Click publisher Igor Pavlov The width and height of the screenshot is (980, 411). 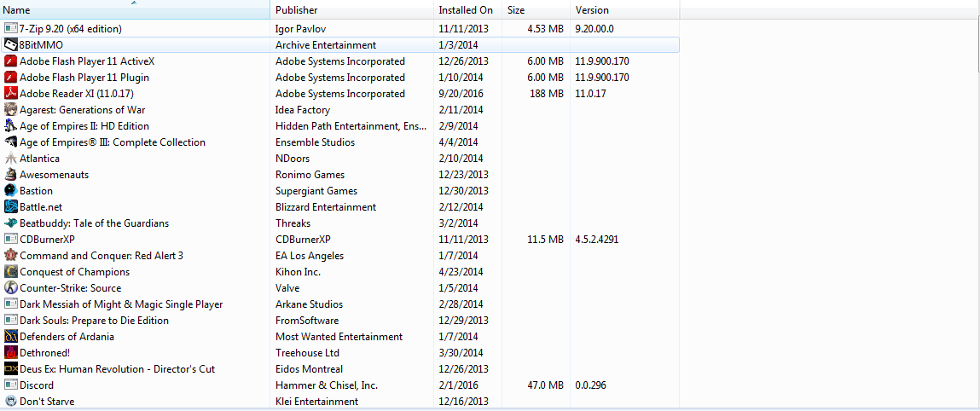300,29
